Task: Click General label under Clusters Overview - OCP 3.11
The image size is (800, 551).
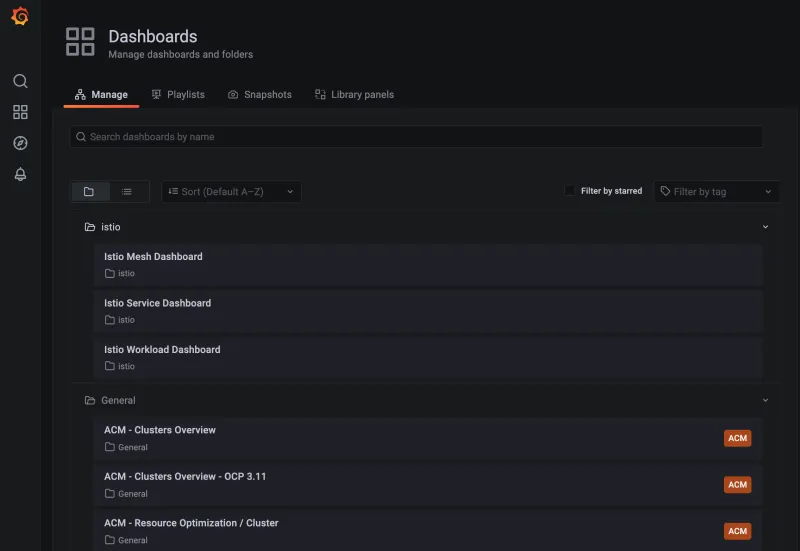Action: tap(133, 494)
